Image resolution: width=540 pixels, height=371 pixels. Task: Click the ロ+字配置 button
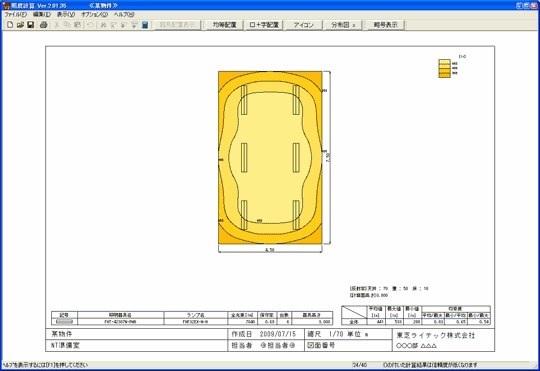click(x=264, y=25)
